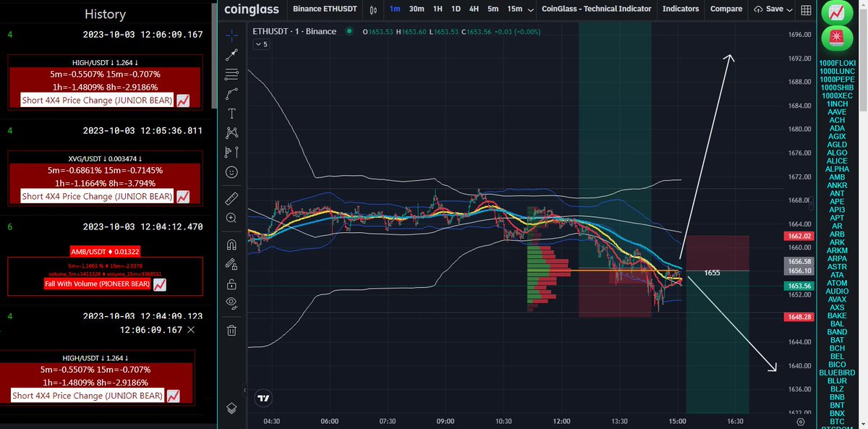868x429 pixels.
Task: Select the Text annotation tool
Action: click(231, 114)
